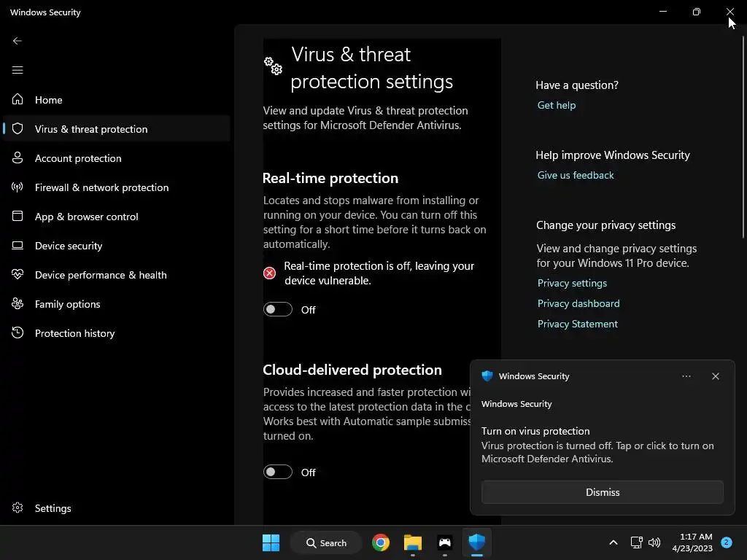Turn on Cloud-delivered protection toggle
Image resolution: width=747 pixels, height=560 pixels.
[278, 472]
